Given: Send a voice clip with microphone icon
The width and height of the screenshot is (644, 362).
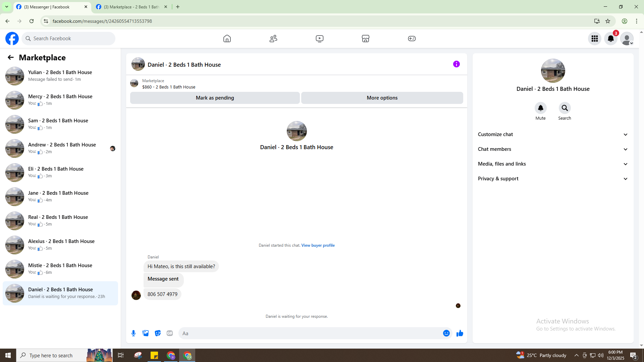Looking at the screenshot, I should coord(133,333).
